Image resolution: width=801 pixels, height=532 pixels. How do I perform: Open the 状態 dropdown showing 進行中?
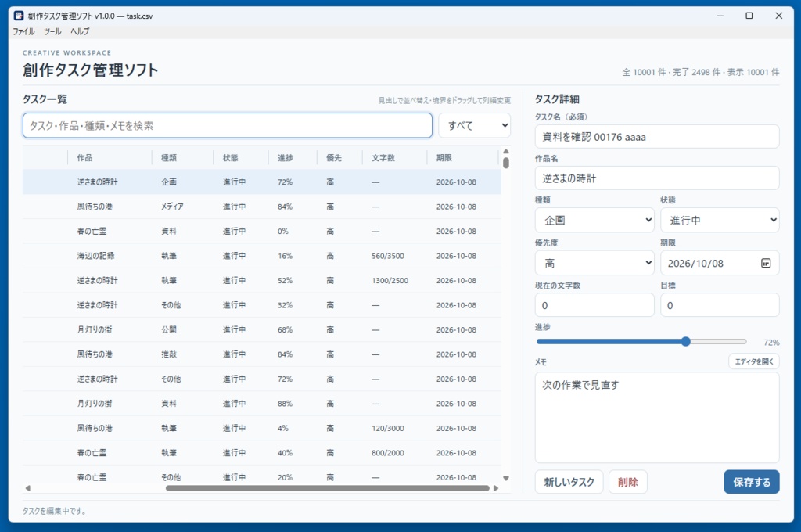(x=720, y=221)
